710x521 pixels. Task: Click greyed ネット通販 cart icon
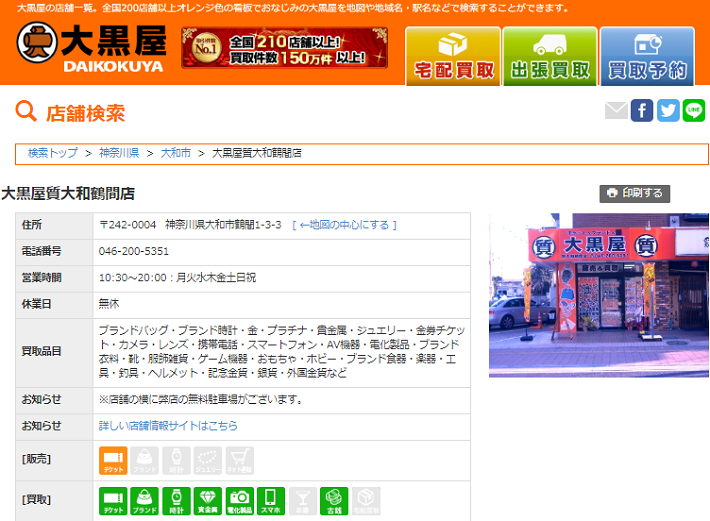(240, 461)
